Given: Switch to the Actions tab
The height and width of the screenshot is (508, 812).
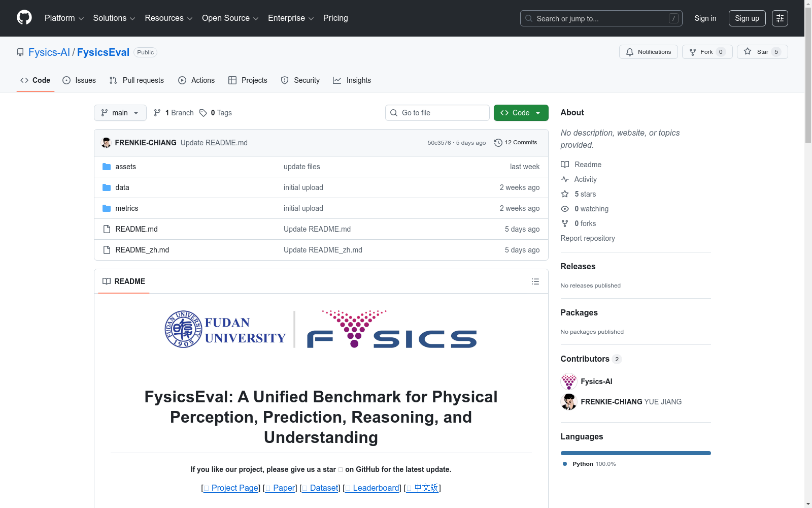Looking at the screenshot, I should (x=196, y=80).
